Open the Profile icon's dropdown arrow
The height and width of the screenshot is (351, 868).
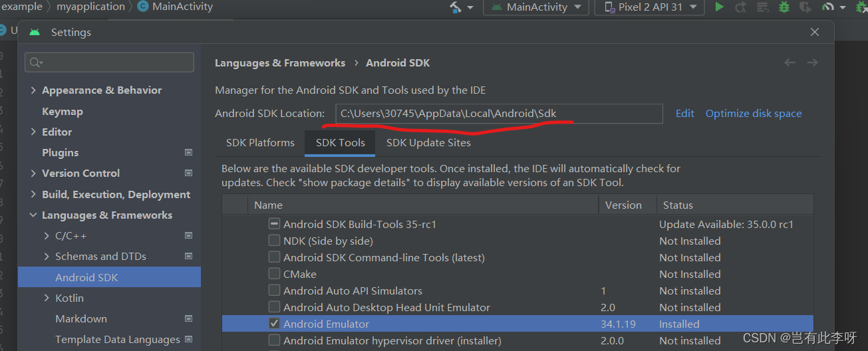pyautogui.click(x=842, y=7)
